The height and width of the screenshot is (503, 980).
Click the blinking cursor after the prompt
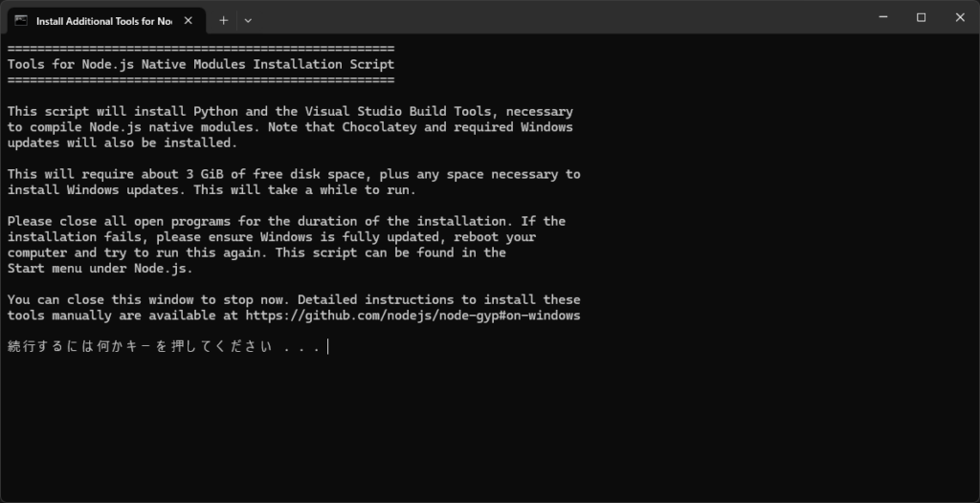coord(327,347)
